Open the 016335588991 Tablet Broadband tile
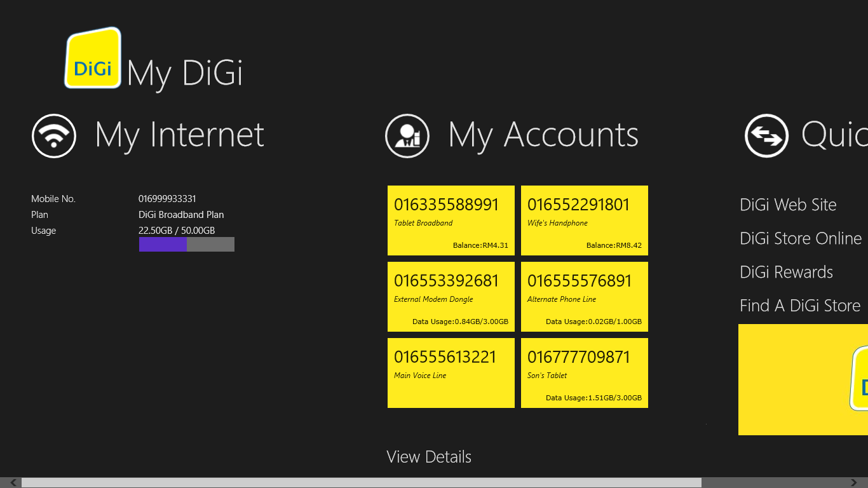The image size is (868, 488). (451, 220)
